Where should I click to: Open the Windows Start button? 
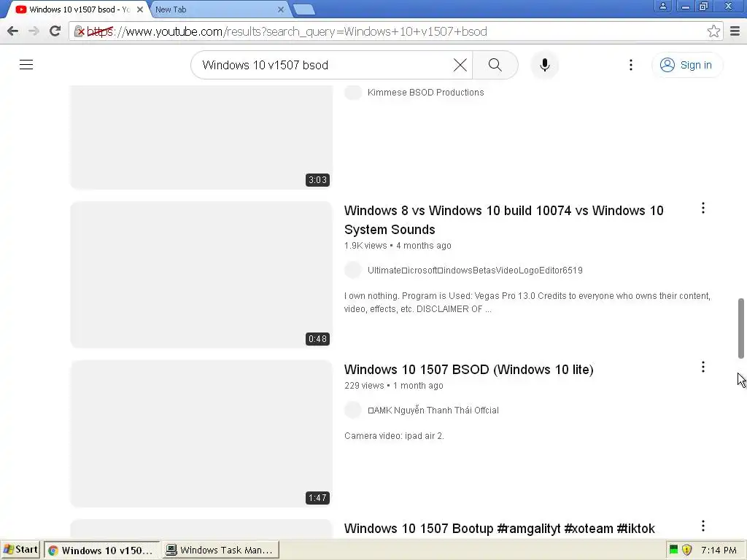point(20,550)
